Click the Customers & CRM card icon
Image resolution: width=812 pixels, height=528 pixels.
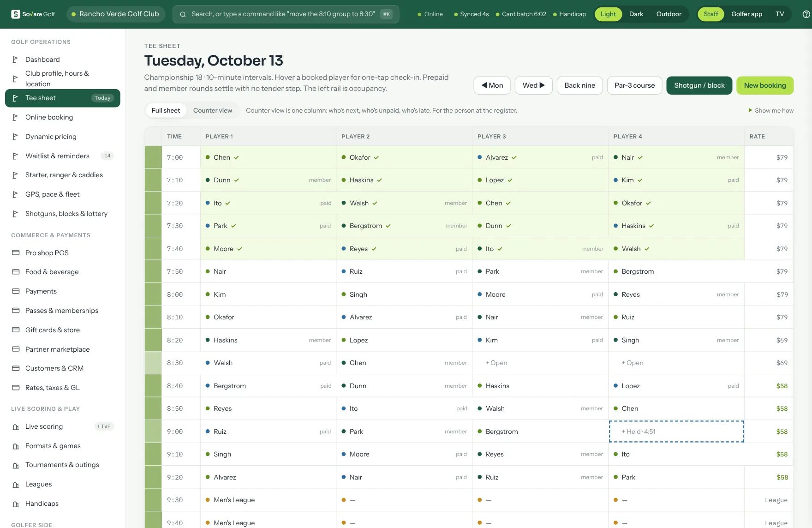click(16, 368)
